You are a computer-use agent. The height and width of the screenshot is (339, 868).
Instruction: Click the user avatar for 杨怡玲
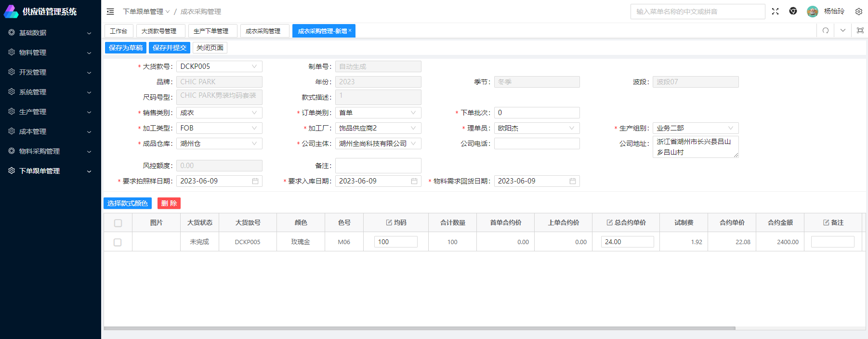[x=812, y=12]
